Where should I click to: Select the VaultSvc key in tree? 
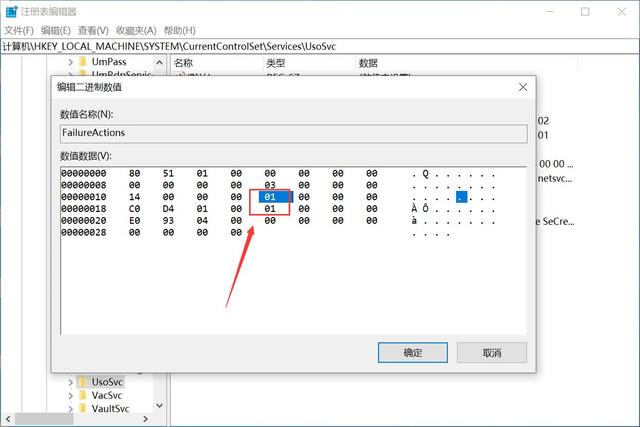click(110, 408)
